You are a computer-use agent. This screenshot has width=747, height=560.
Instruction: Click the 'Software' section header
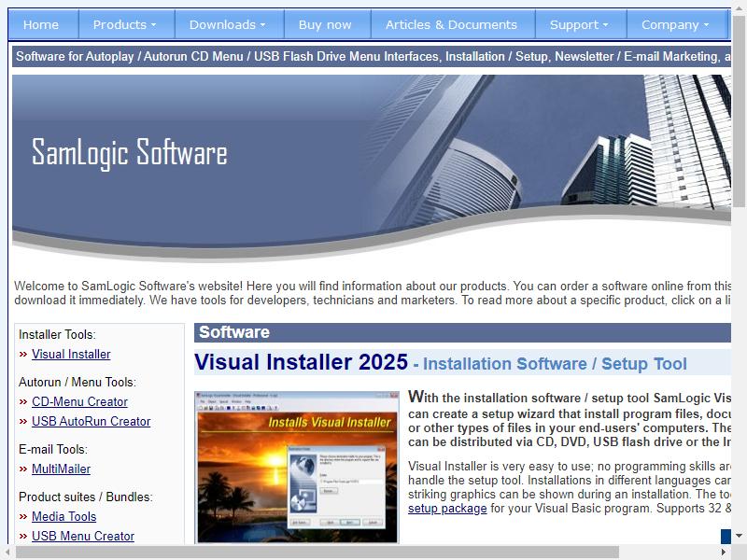click(x=234, y=332)
